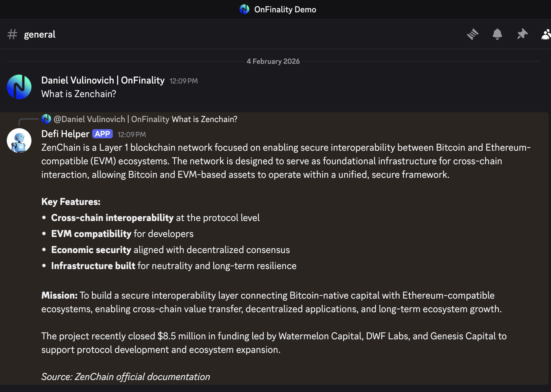The width and height of the screenshot is (551, 392).
Task: Click the timestamp on Daniel's message
Action: point(184,81)
